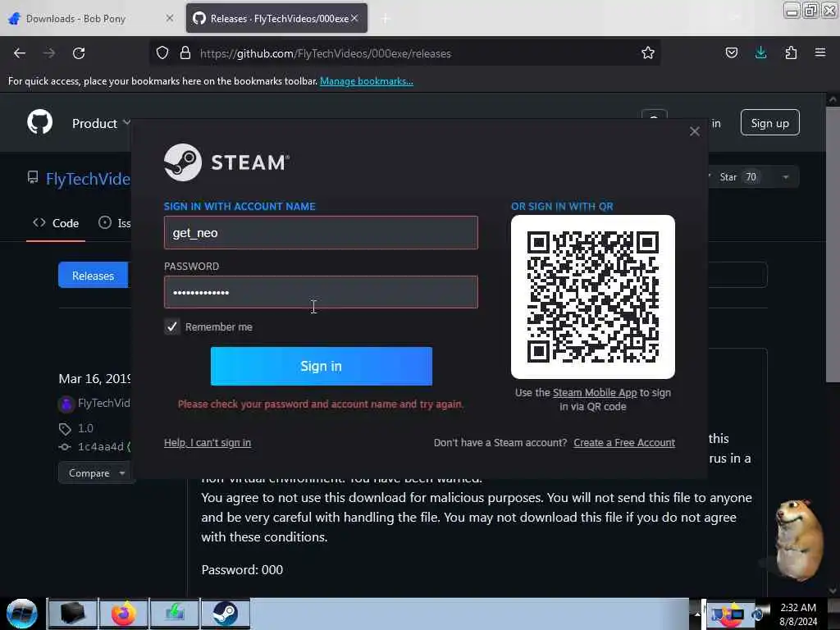Open the Issues repository tab

tap(114, 223)
